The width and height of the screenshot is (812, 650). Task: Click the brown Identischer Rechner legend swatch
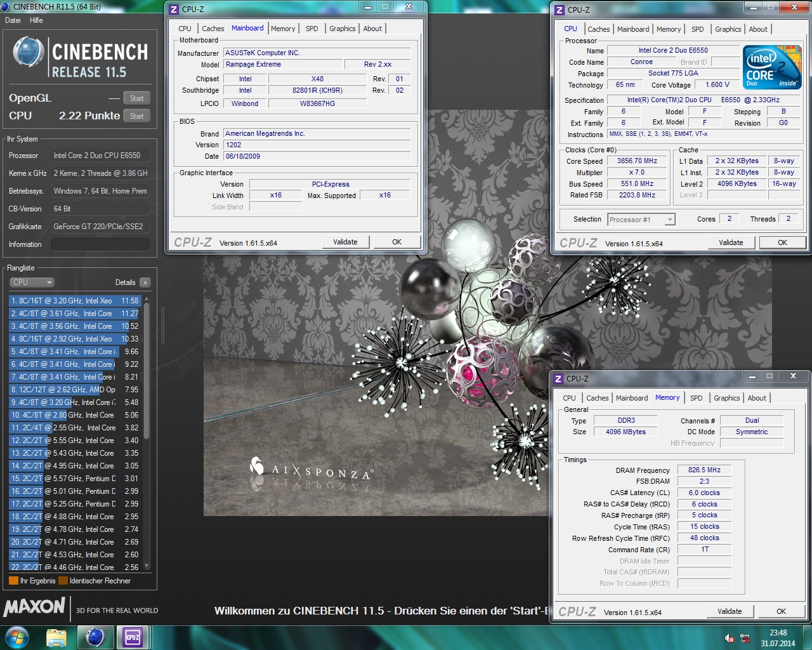(63, 581)
